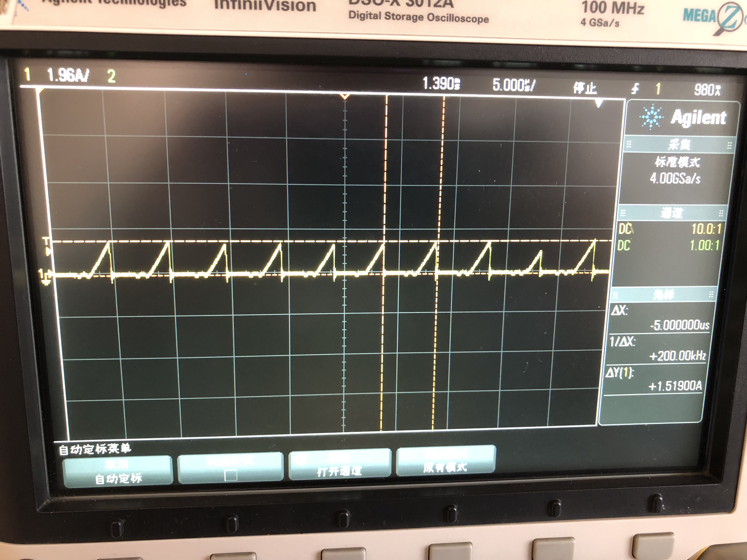The image size is (747, 560).
Task: Click the ΔX cursor readout value
Action: click(x=679, y=325)
